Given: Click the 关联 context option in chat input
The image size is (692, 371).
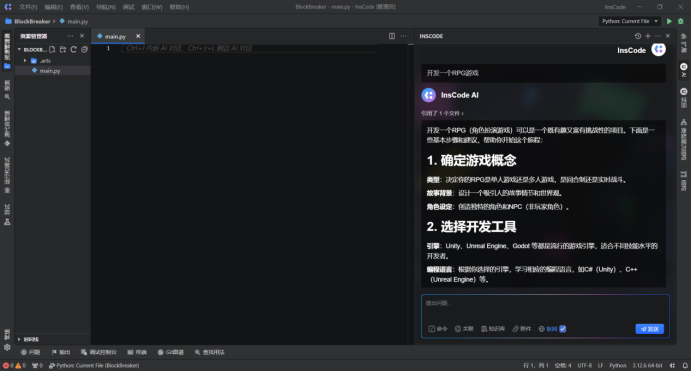Looking at the screenshot, I should (464, 329).
